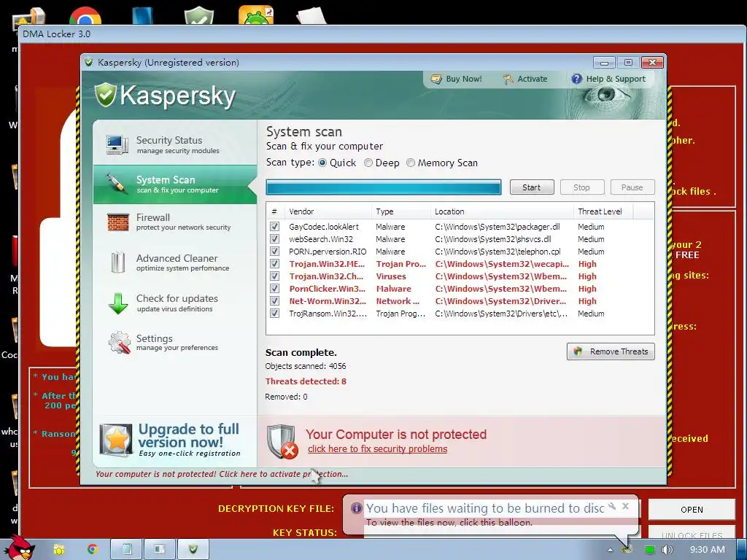Open the Firewall tab
The width and height of the screenshot is (747, 560).
(175, 222)
